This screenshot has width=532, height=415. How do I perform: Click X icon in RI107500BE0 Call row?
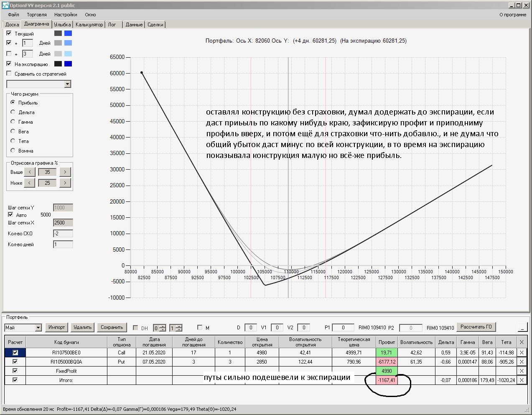pos(521,353)
